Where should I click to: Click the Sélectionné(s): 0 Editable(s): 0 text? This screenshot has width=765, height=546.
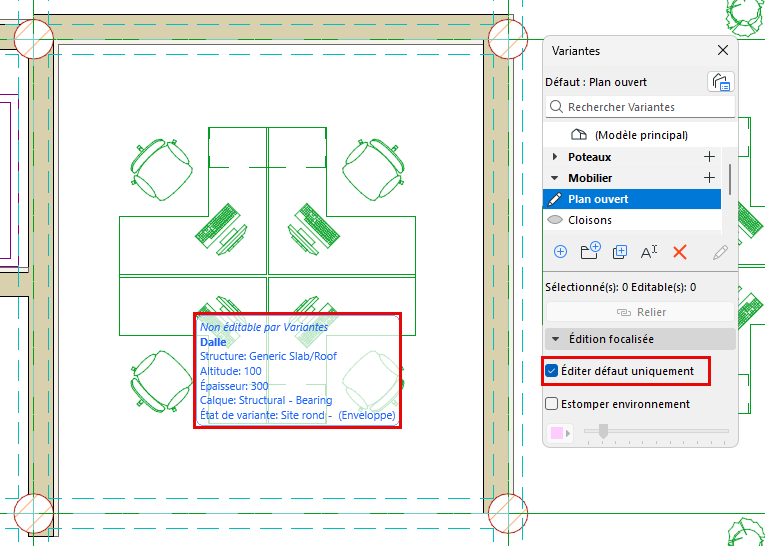(x=621, y=287)
